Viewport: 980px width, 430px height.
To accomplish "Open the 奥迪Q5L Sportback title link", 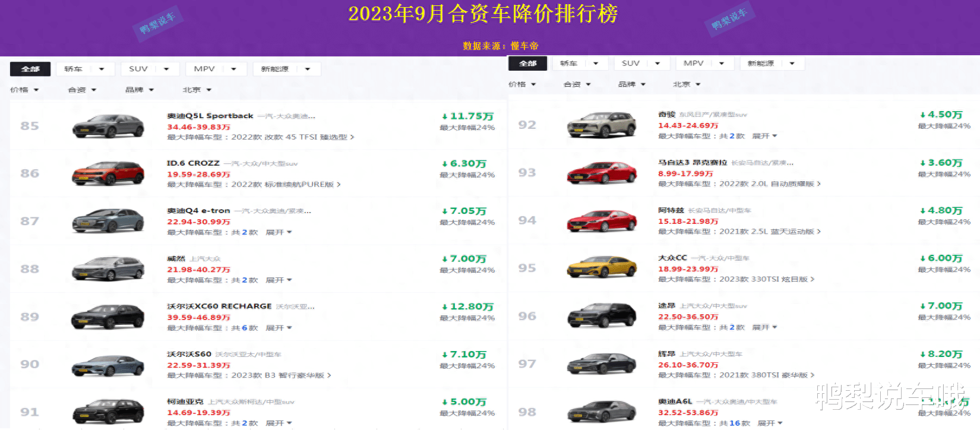I will [210, 116].
